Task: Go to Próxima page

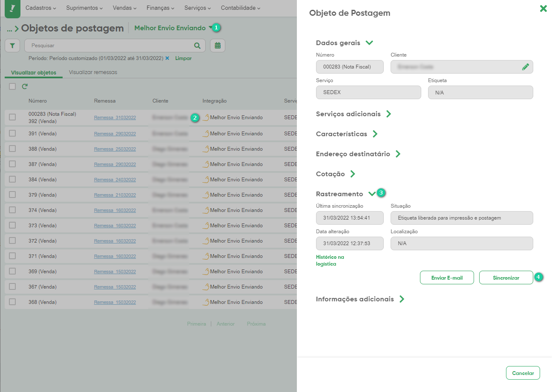Action: [x=256, y=324]
